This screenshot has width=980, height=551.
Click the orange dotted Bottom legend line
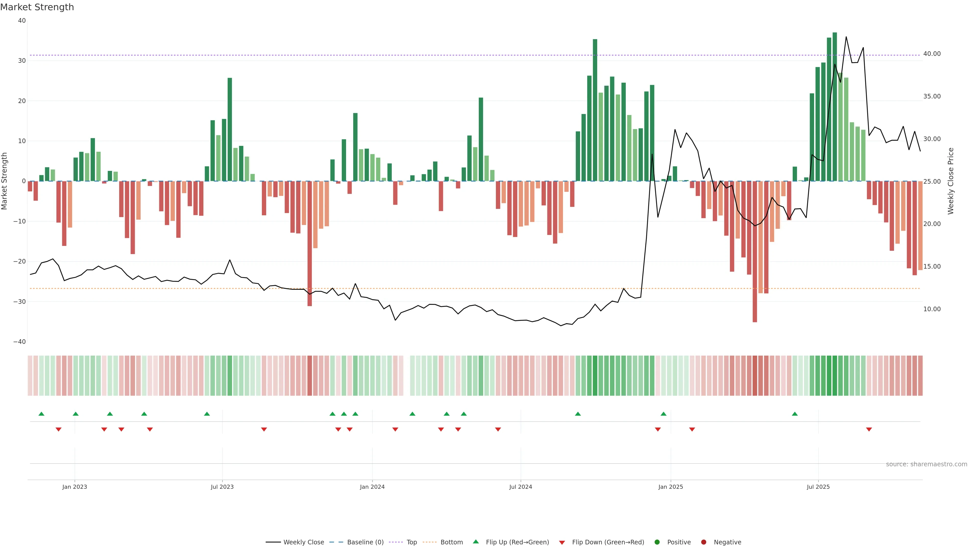pos(430,542)
